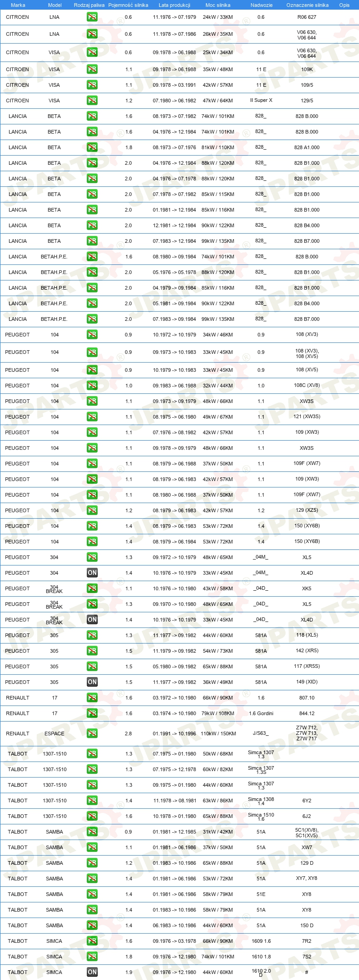This screenshot has height=980, width=359.
Task: Click the J/S63_ body cell
Action: point(261,734)
